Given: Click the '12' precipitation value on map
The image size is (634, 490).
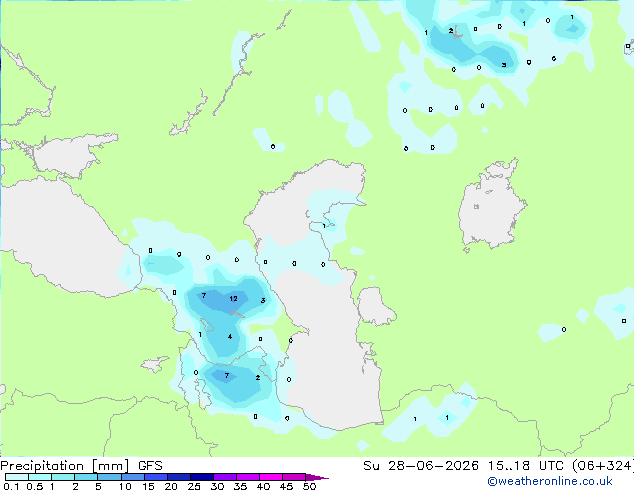Looking at the screenshot, I should point(233,299).
